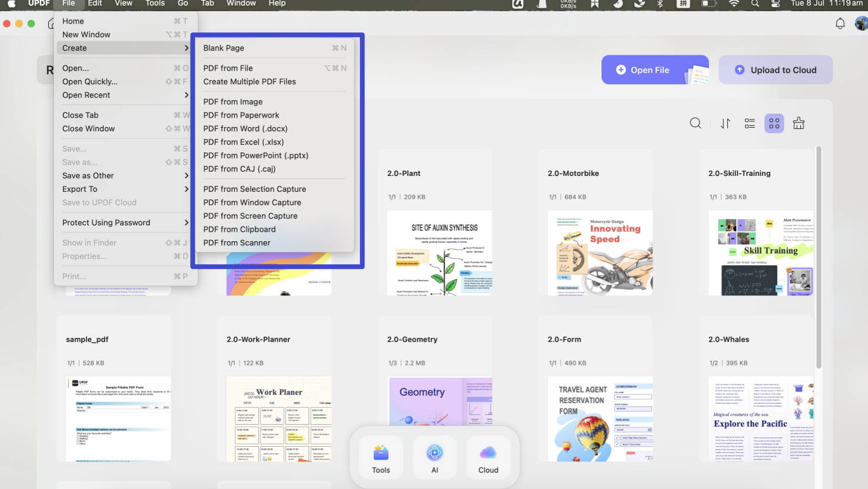Click Spotlight search in menu bar
The image size is (868, 489).
(755, 4)
